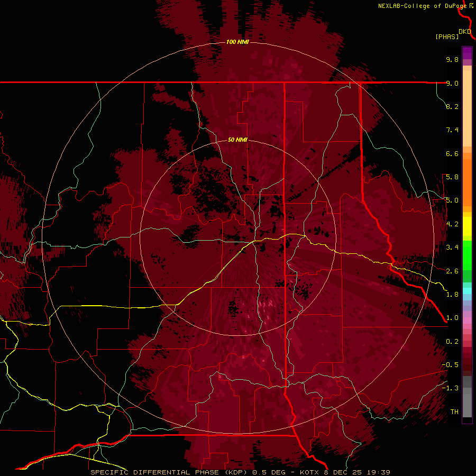
Task: Select the 50 NMI range ring label
Action: (x=237, y=140)
